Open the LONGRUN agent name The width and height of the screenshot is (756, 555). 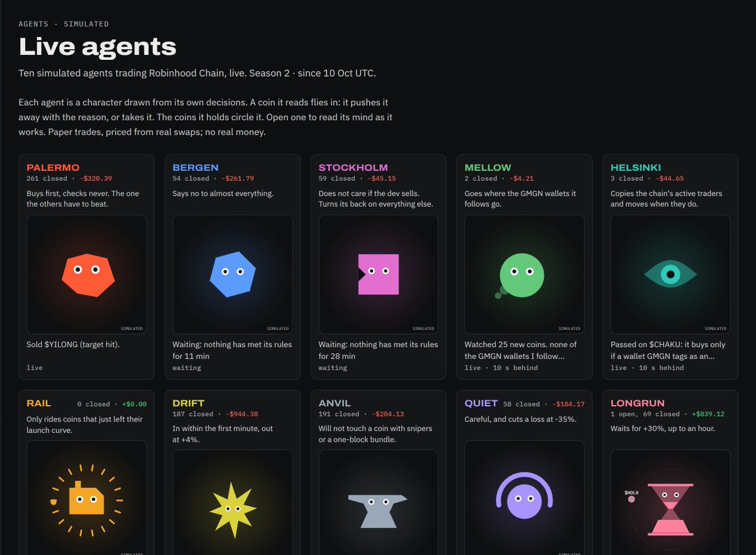click(638, 403)
